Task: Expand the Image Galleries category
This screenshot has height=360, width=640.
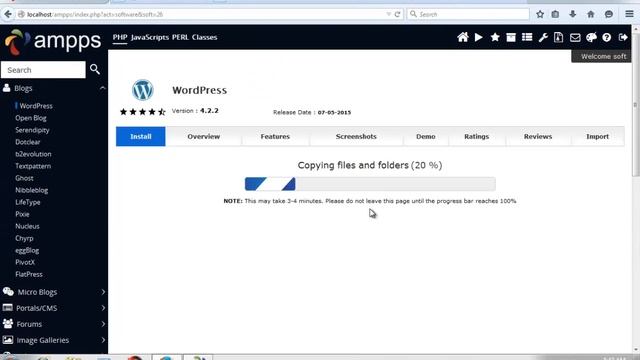Action: coord(103,340)
